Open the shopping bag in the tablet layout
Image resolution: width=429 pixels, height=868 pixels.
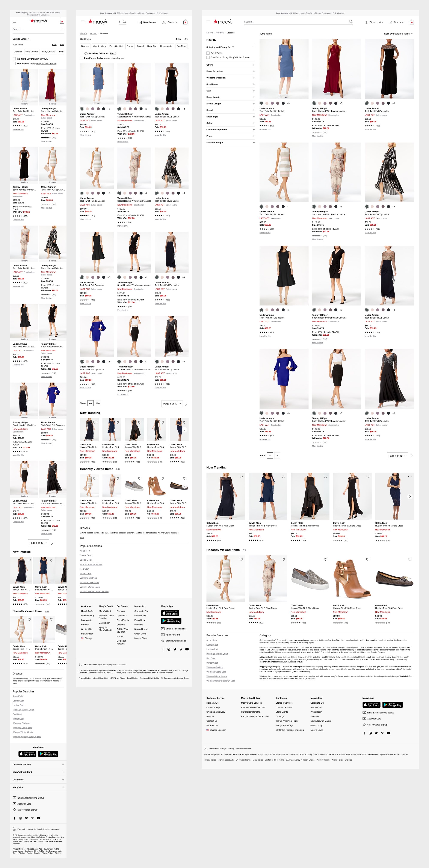pyautogui.click(x=185, y=22)
